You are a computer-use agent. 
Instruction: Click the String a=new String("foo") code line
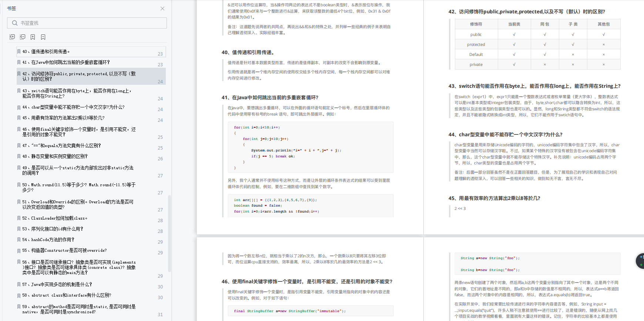point(490,258)
